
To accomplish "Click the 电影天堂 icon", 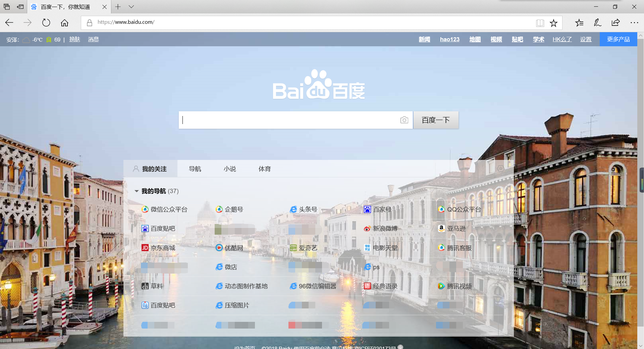I will point(367,248).
